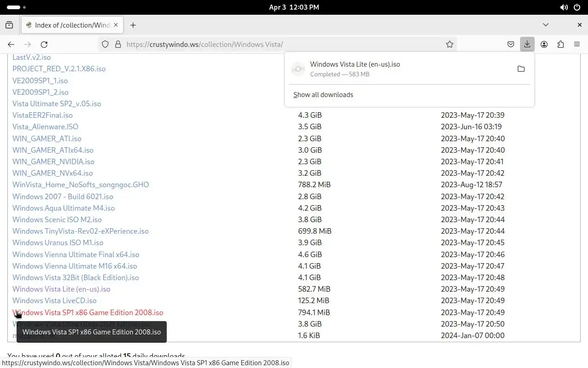Select the Index of /collection tab
Image resolution: width=588 pixels, height=368 pixels.
pos(71,25)
